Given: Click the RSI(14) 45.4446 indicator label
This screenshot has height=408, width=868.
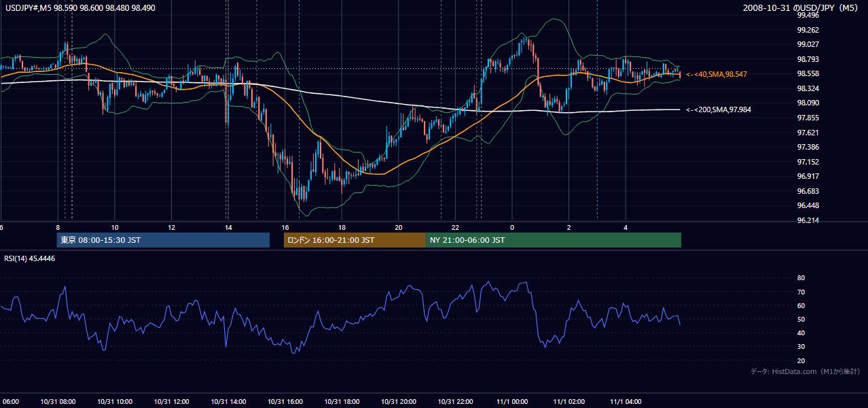Looking at the screenshot, I should (30, 258).
